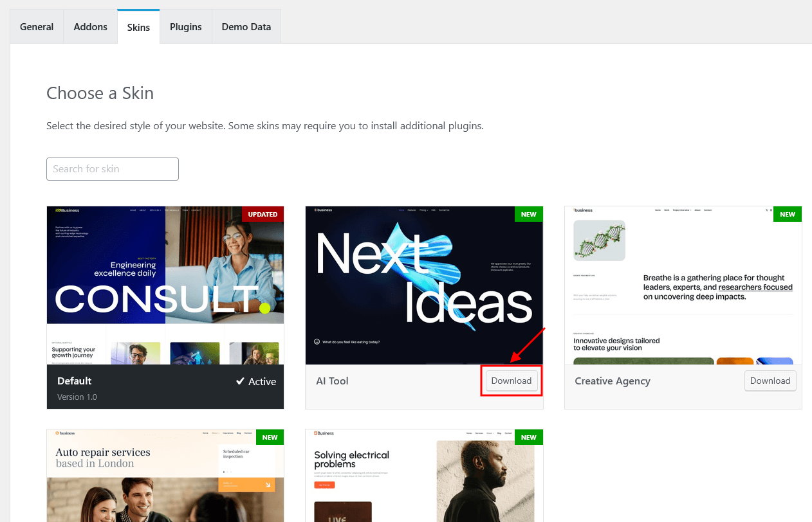Click the NEW badge on electrical skin
The height and width of the screenshot is (522, 812).
(x=528, y=437)
